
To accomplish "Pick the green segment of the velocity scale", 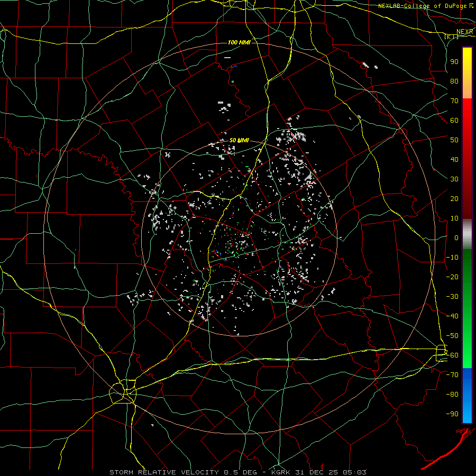I will point(467,309).
